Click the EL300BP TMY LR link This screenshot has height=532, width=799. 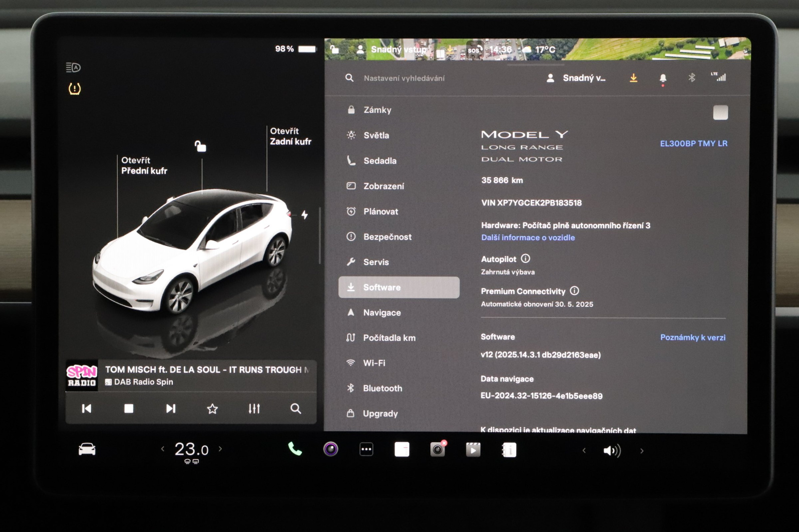coord(694,144)
